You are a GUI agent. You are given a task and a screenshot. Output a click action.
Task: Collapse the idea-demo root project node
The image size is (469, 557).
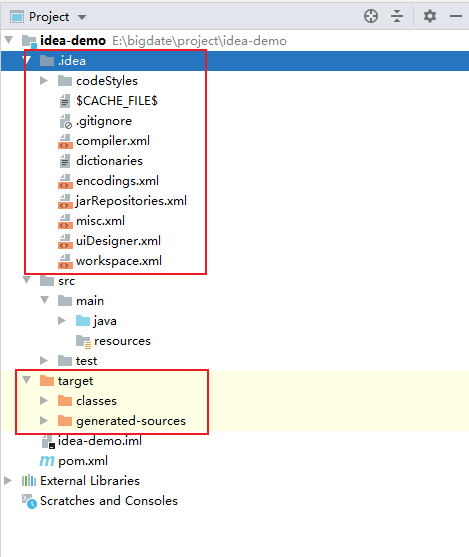pos(9,40)
